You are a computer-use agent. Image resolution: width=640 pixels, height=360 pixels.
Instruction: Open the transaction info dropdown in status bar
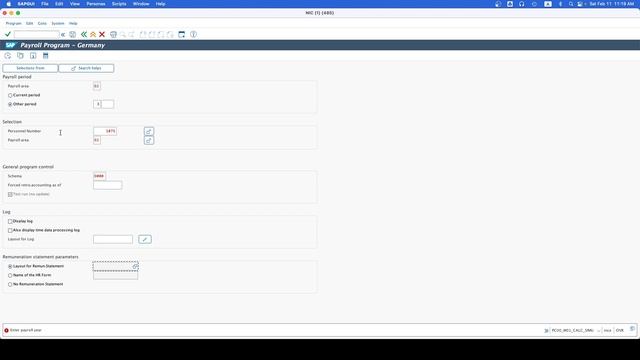tap(599, 331)
